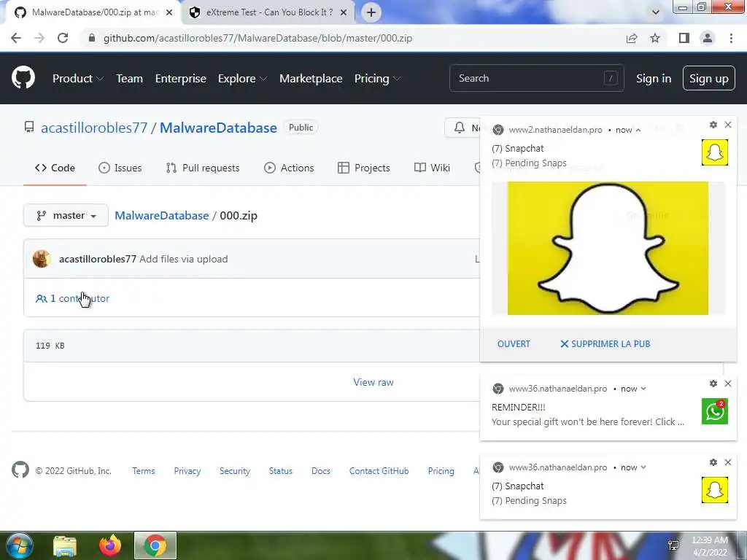Expand the Explore dropdown
The image size is (747, 560).
[242, 79]
